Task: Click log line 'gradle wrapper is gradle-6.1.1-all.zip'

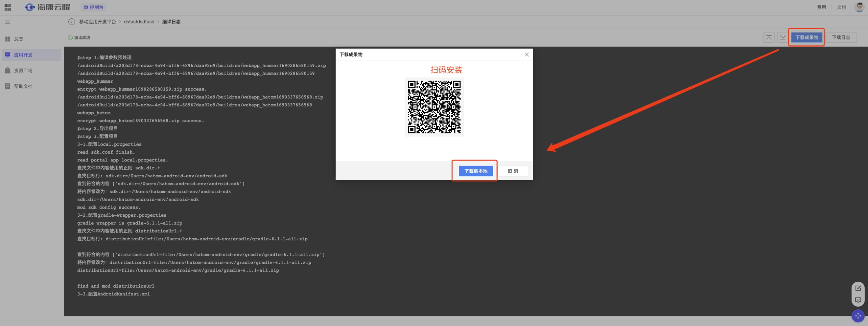Action: click(129, 223)
